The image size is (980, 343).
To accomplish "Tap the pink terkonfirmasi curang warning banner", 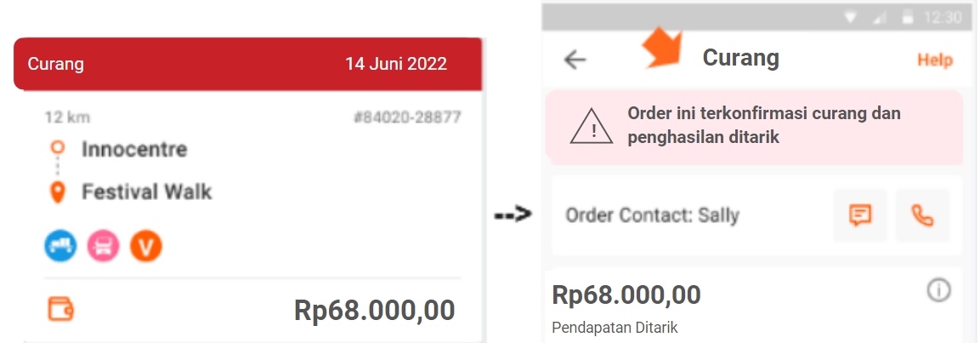I will pyautogui.click(x=754, y=127).
